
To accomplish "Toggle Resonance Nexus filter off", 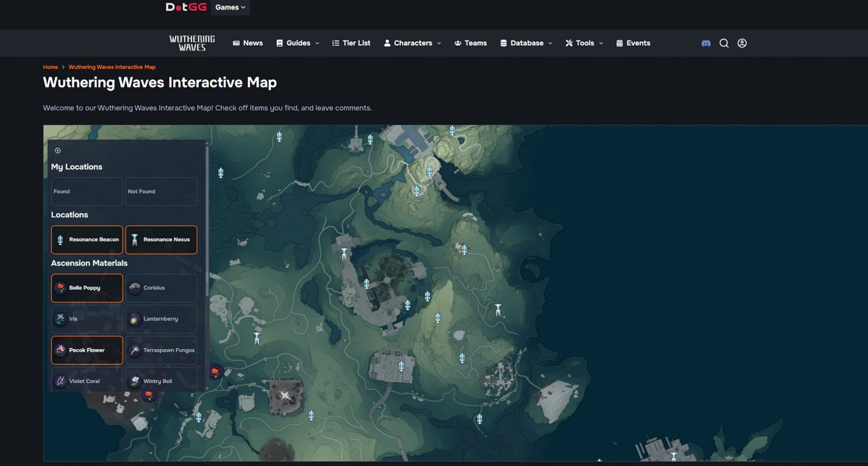I will [161, 239].
